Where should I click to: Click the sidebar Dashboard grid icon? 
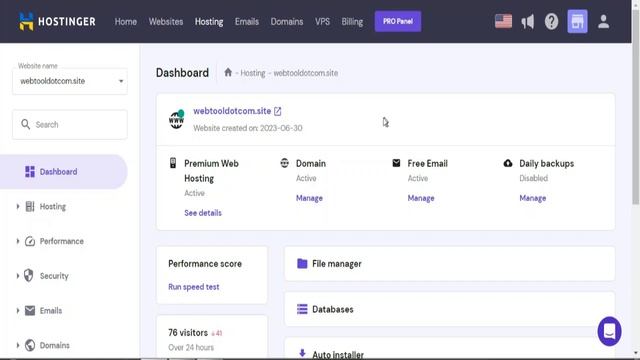coord(30,171)
